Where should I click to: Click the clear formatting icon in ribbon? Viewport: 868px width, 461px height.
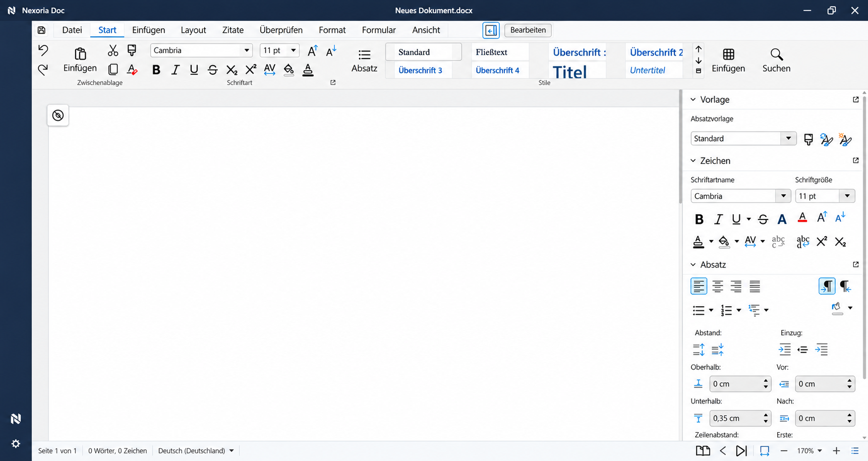(132, 69)
